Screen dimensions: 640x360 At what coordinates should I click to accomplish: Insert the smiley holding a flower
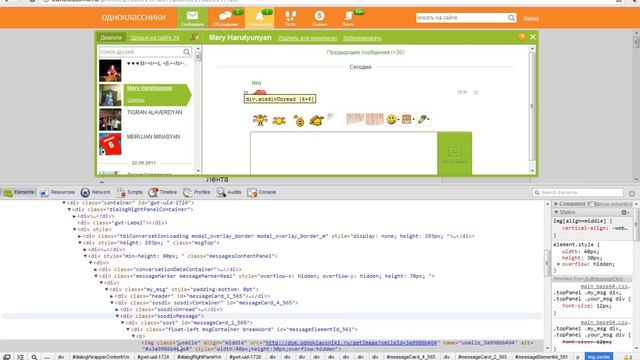pyautogui.click(x=299, y=121)
